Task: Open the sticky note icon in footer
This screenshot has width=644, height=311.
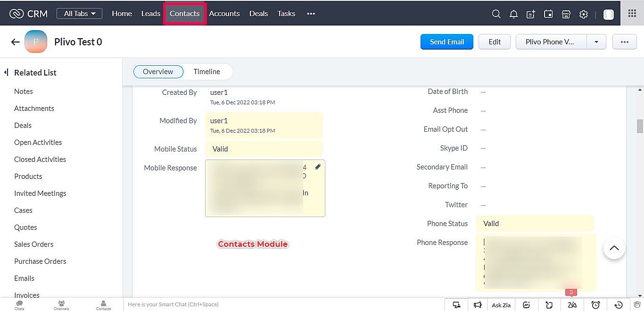Action: [549, 305]
